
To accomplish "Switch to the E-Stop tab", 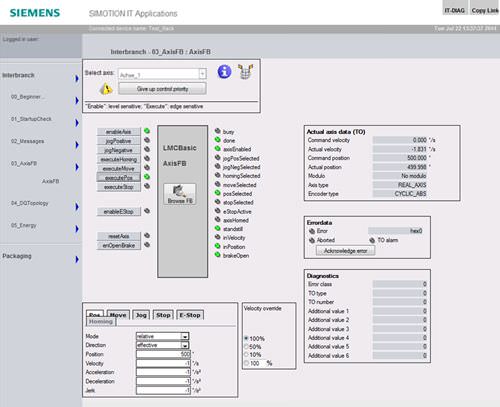I will click(x=190, y=315).
